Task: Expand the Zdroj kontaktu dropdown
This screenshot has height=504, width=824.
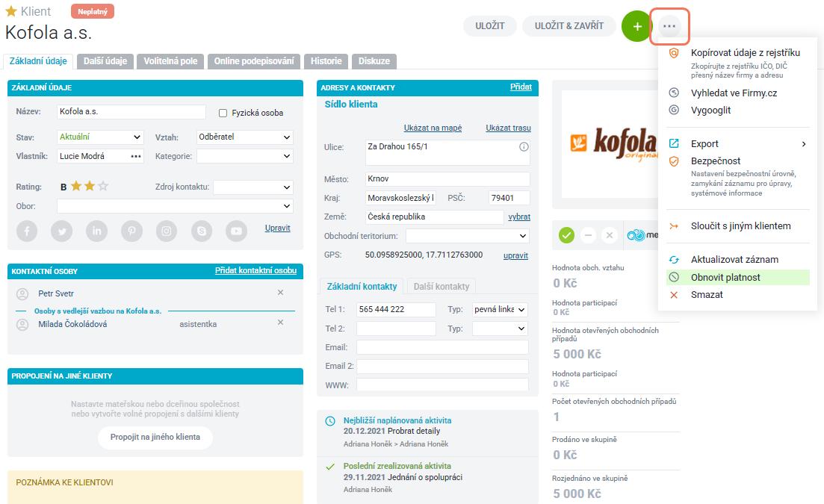Action: coord(253,187)
